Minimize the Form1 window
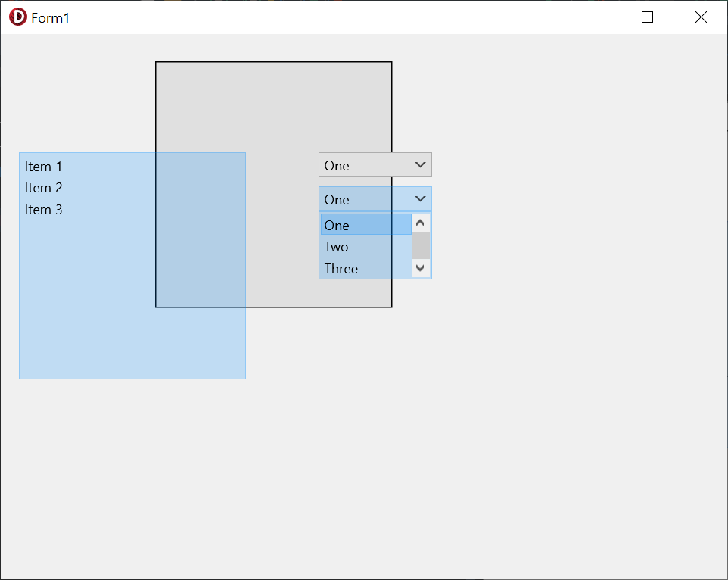728x580 pixels. [595, 17]
